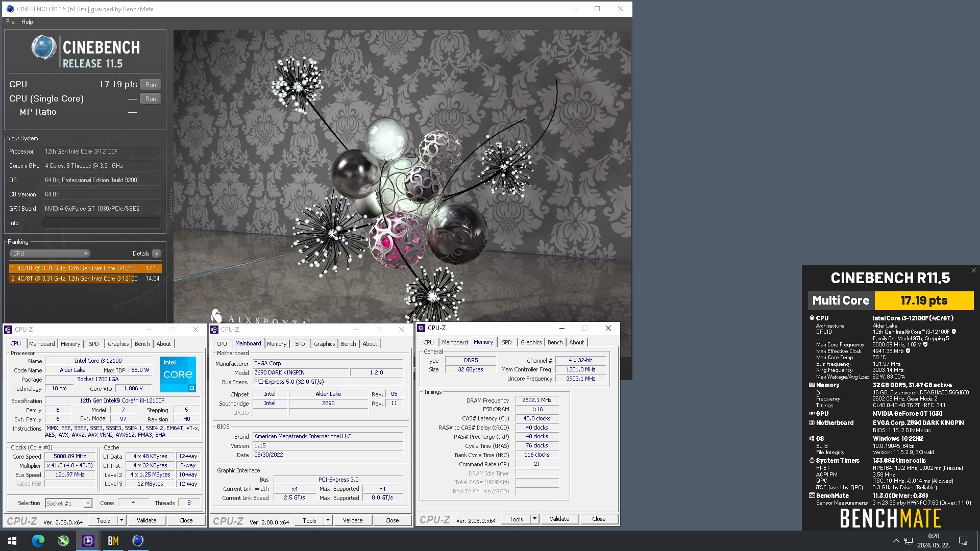Click Tools button in first CPU-Z window
The width and height of the screenshot is (980, 551).
coord(104,520)
